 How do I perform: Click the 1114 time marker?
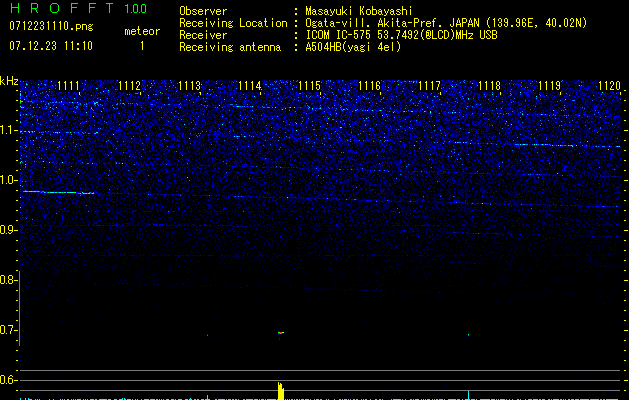250,86
